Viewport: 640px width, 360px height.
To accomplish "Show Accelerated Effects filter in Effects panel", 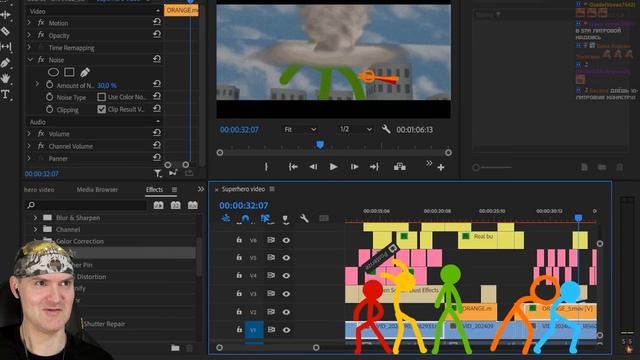I will (158, 205).
